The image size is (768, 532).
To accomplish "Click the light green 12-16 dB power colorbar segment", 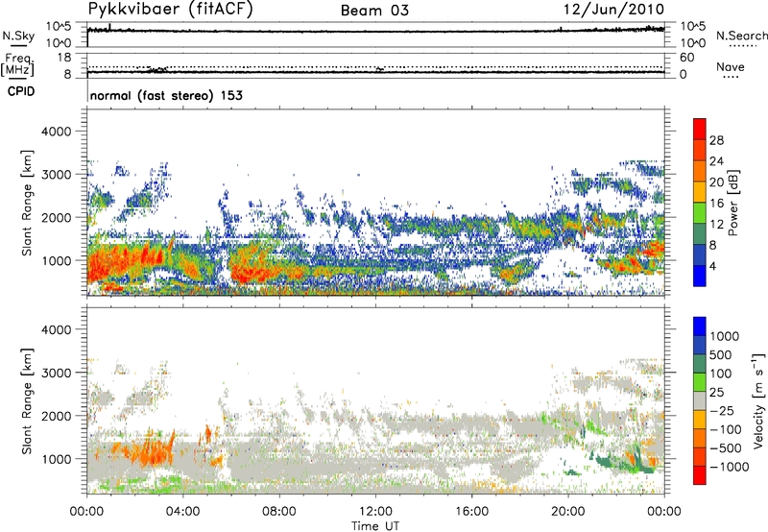I will coord(700,213).
